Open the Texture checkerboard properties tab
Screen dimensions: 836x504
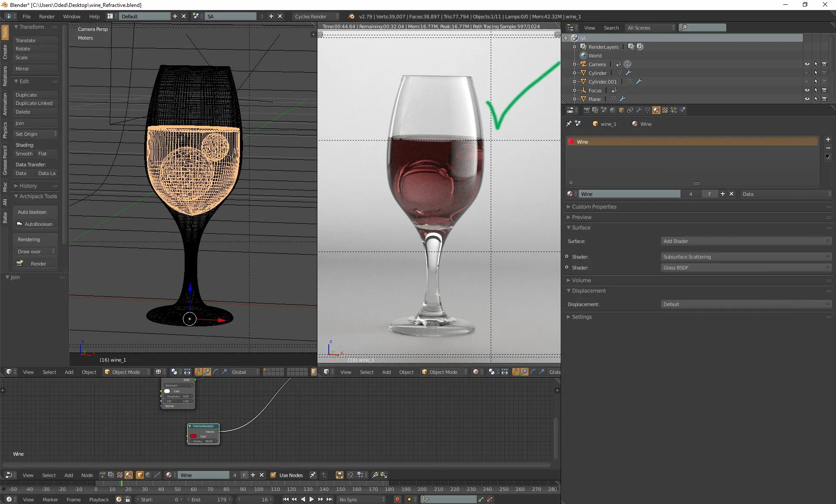point(665,110)
